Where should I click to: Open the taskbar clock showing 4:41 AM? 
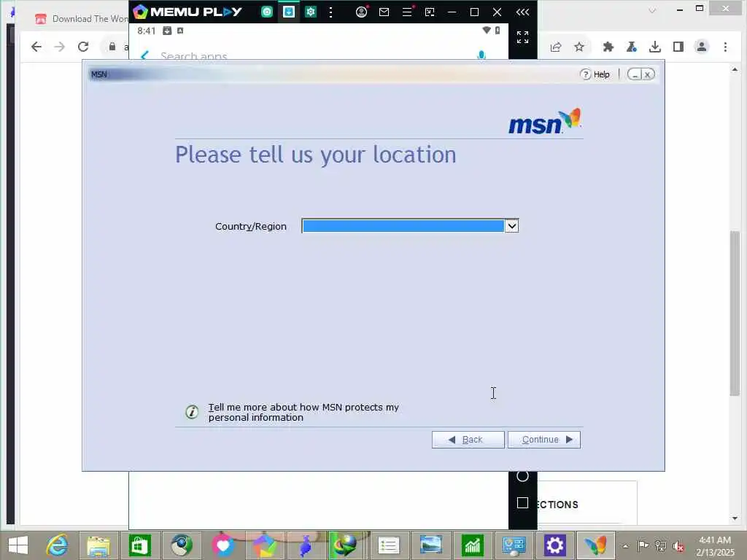click(x=715, y=545)
